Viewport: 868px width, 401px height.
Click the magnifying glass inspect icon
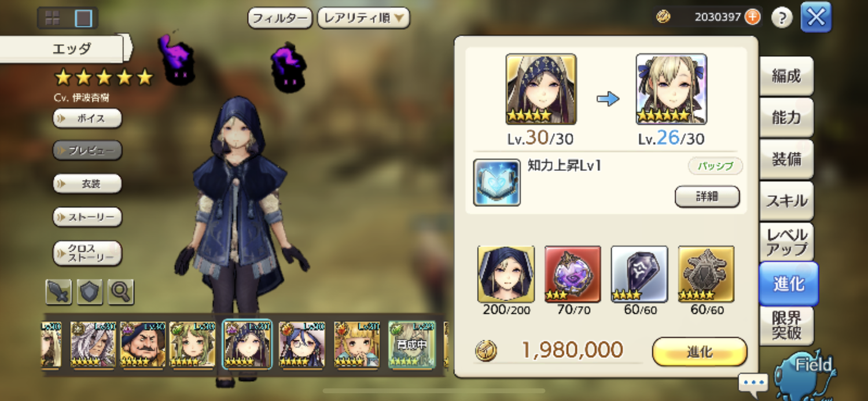[x=120, y=292]
